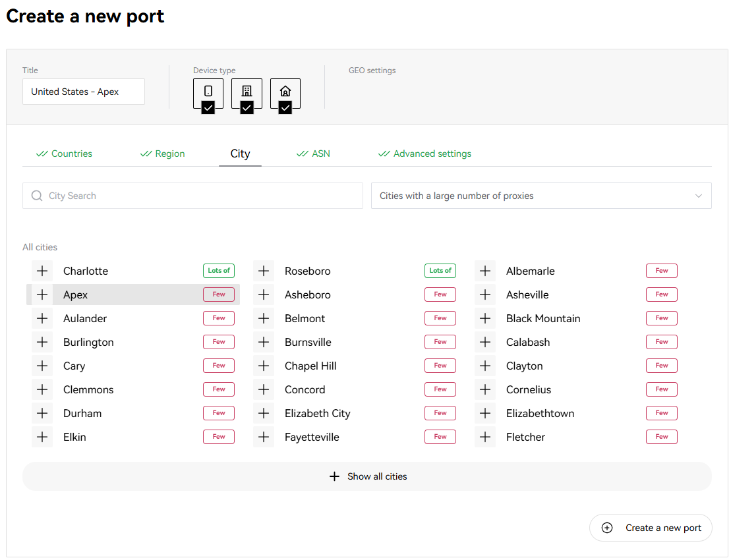Add Chapel Hill using its plus icon
Viewport: 731px width, 560px height.
pos(264,366)
